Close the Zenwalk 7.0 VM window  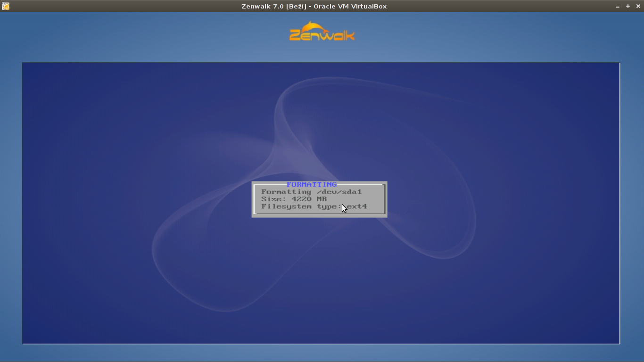tap(639, 6)
